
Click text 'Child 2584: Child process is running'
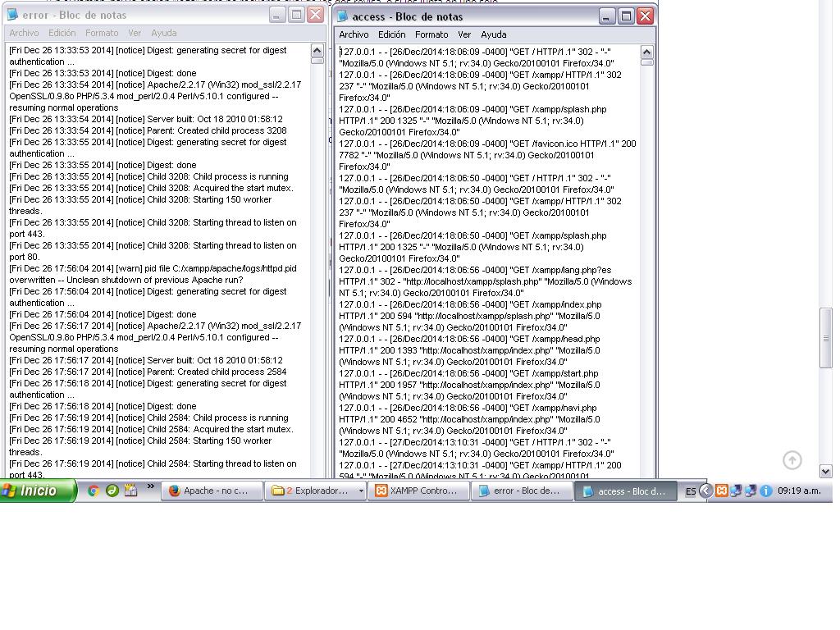217,418
